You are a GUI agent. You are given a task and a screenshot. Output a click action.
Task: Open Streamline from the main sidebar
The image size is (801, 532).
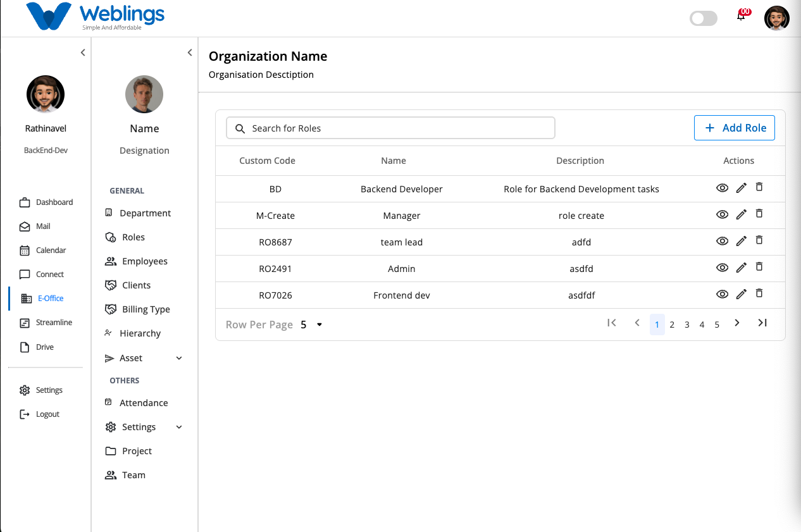click(46, 323)
